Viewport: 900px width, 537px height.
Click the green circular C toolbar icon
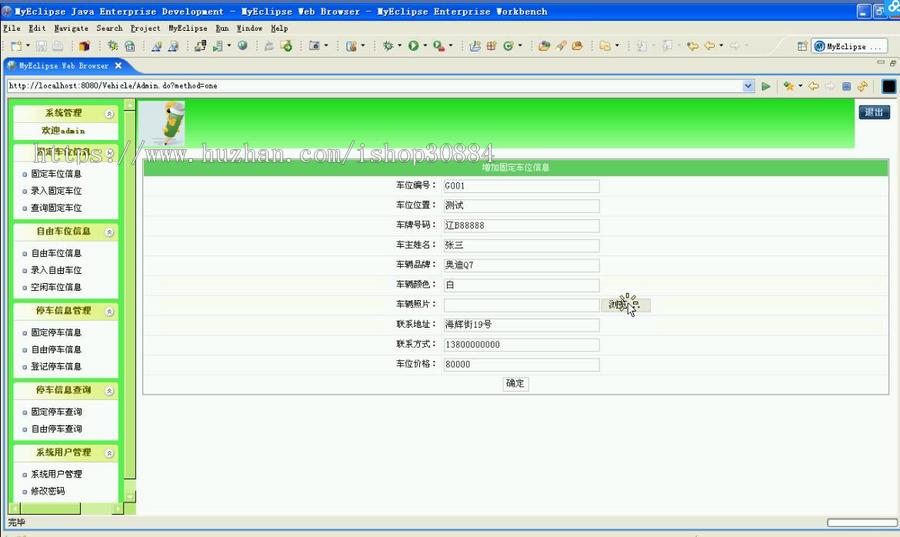[x=508, y=46]
